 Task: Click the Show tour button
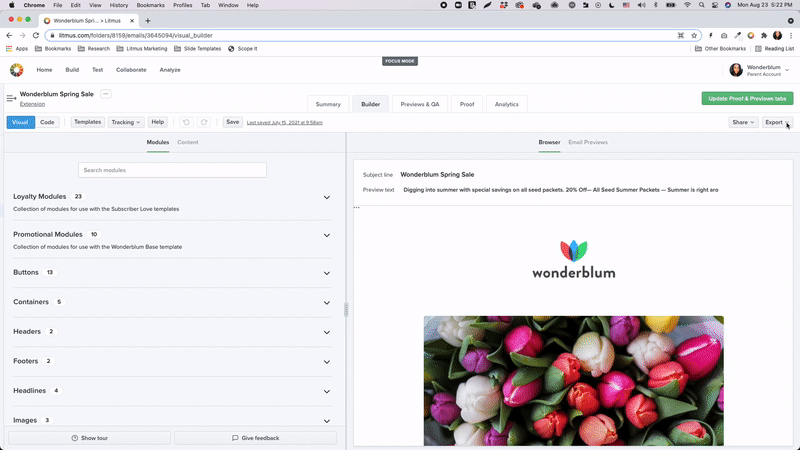[89, 438]
